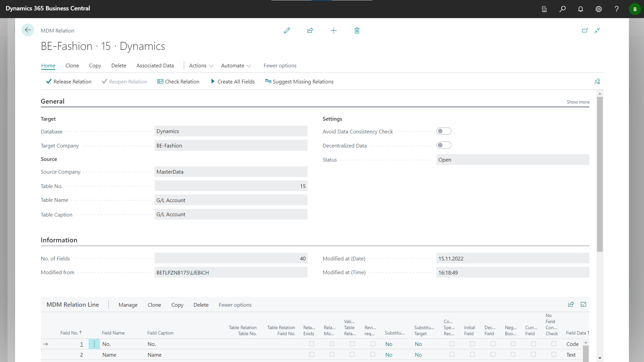Click Show more in General section
644x362 pixels.
coord(578,102)
